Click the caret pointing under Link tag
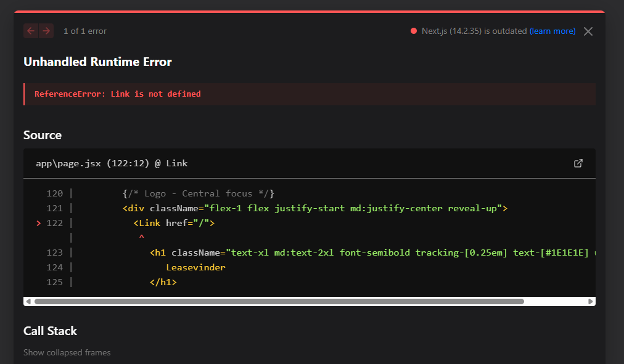 coord(141,237)
